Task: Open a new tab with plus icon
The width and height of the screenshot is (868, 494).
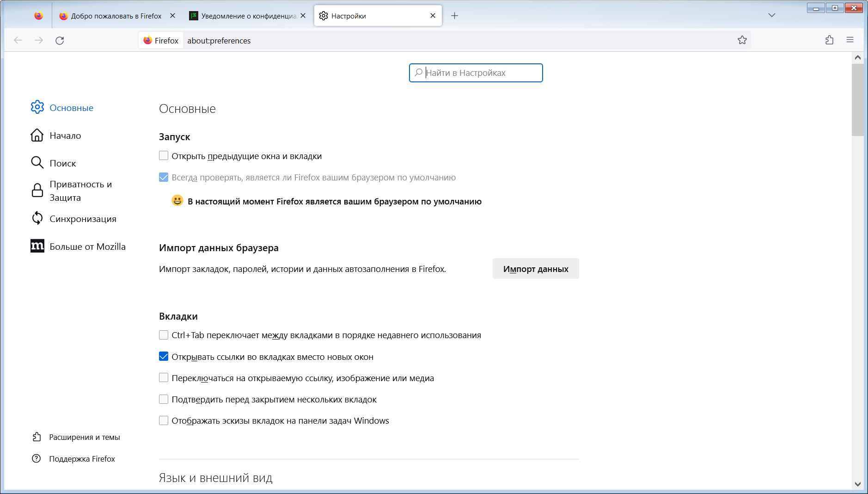Action: pyautogui.click(x=454, y=16)
